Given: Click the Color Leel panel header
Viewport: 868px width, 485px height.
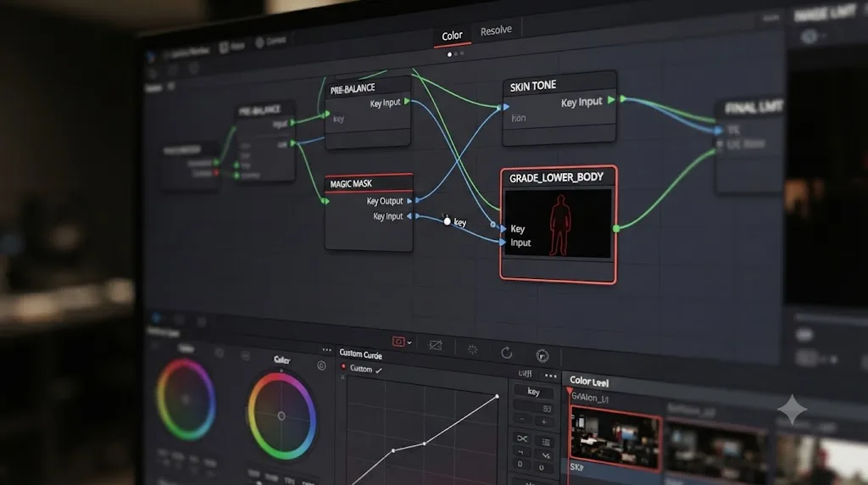Looking at the screenshot, I should 589,382.
